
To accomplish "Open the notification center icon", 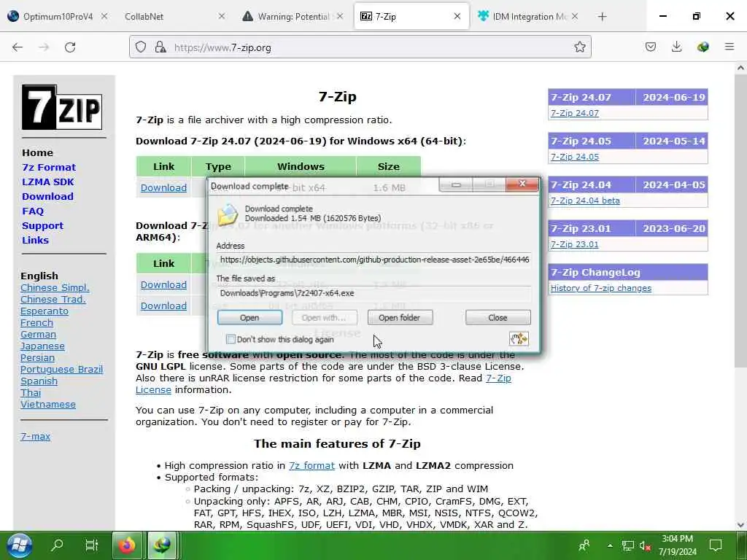I will [x=716, y=545].
